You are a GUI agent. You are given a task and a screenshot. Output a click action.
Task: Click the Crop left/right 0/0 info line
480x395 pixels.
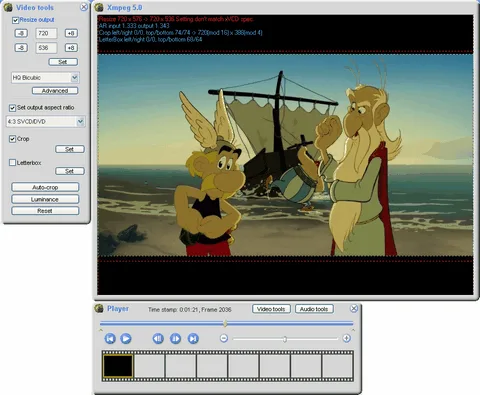(x=180, y=33)
